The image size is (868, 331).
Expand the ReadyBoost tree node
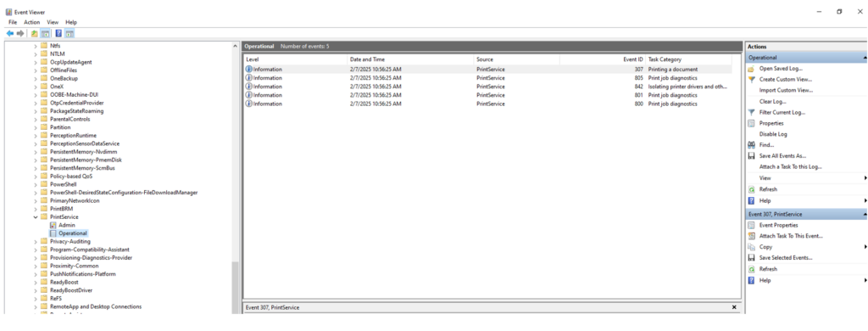(x=36, y=283)
